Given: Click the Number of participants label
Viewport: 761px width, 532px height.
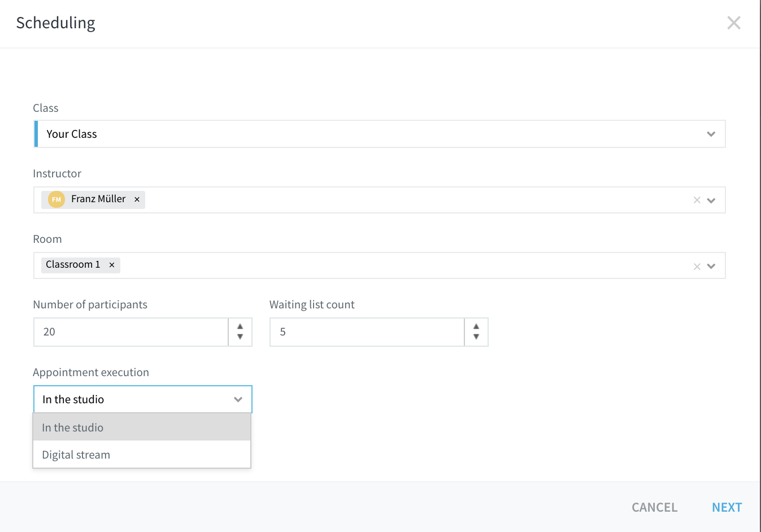Looking at the screenshot, I should pyautogui.click(x=90, y=304).
